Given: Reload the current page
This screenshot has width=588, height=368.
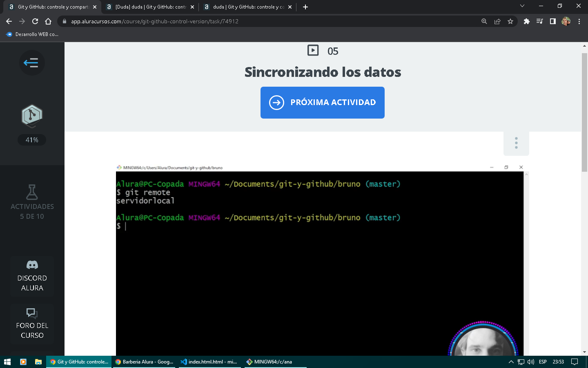Looking at the screenshot, I should (x=35, y=21).
